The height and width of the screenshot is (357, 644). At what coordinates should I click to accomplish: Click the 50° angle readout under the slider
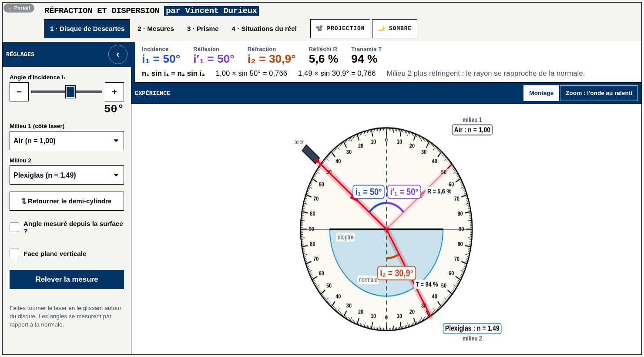point(114,109)
